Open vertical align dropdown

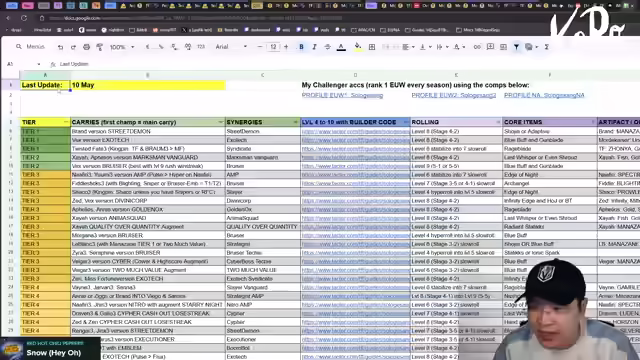[x=425, y=47]
